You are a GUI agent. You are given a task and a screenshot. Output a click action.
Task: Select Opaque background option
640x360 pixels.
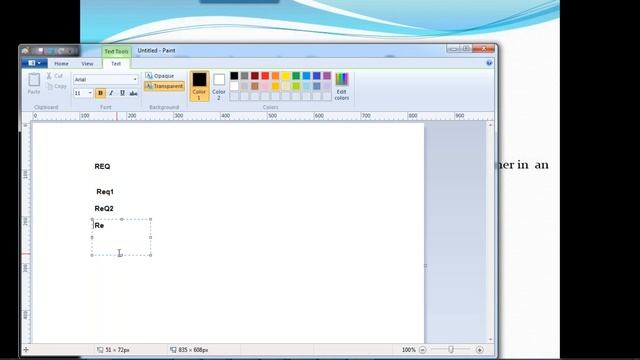160,76
